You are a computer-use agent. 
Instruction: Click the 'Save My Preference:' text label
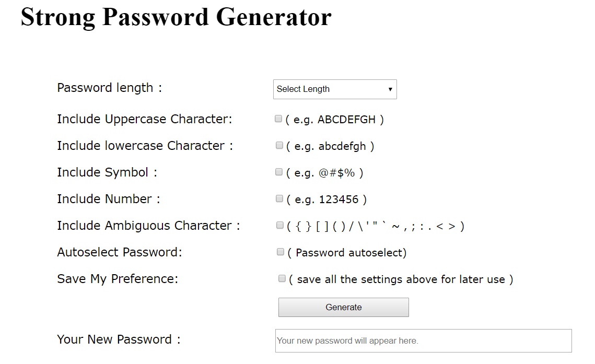click(118, 279)
